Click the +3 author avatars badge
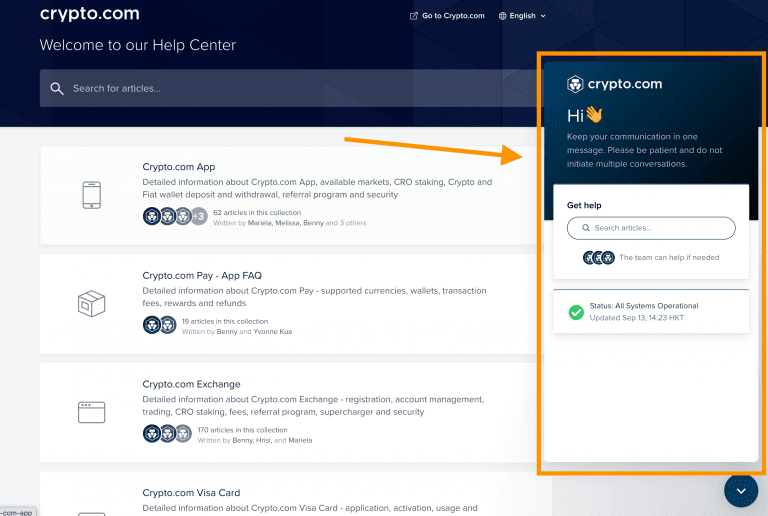Screen dimensions: 768x516 tap(198, 216)
